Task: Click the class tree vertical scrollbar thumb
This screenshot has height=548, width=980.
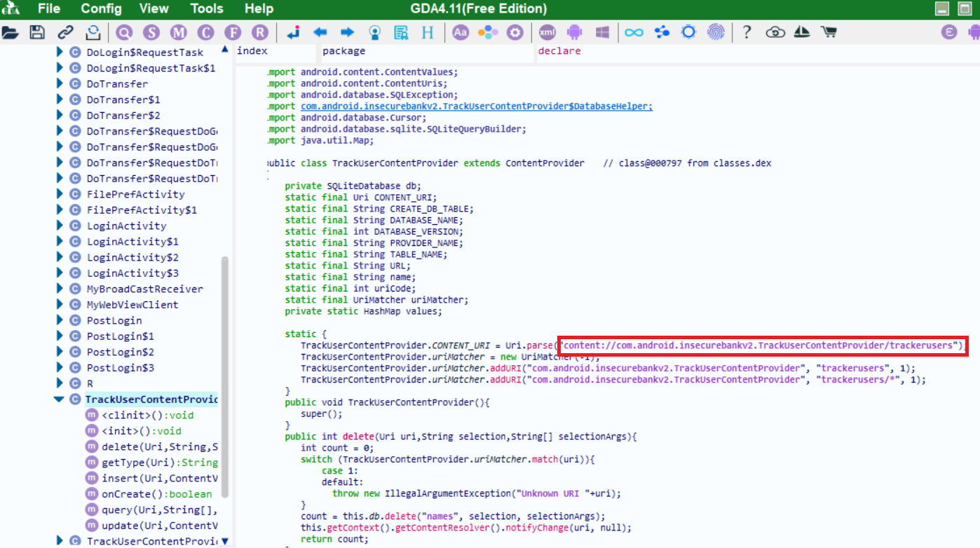Action: (x=225, y=377)
